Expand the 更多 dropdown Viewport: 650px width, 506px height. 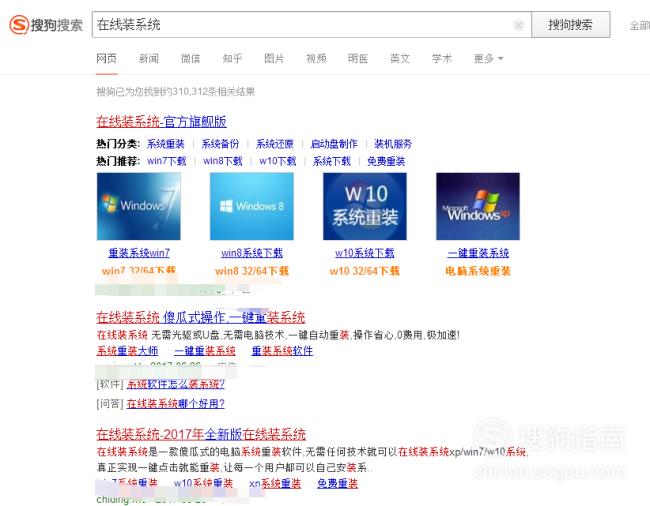[488, 58]
